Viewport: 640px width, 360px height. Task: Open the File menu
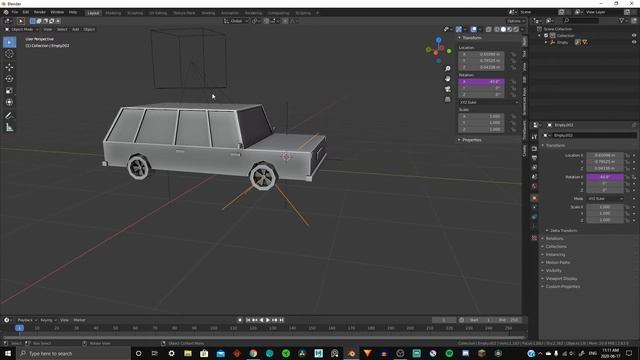point(15,13)
